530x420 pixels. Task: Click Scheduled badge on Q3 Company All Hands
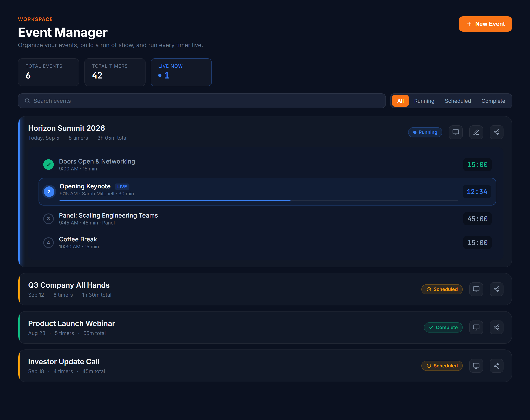pos(442,289)
